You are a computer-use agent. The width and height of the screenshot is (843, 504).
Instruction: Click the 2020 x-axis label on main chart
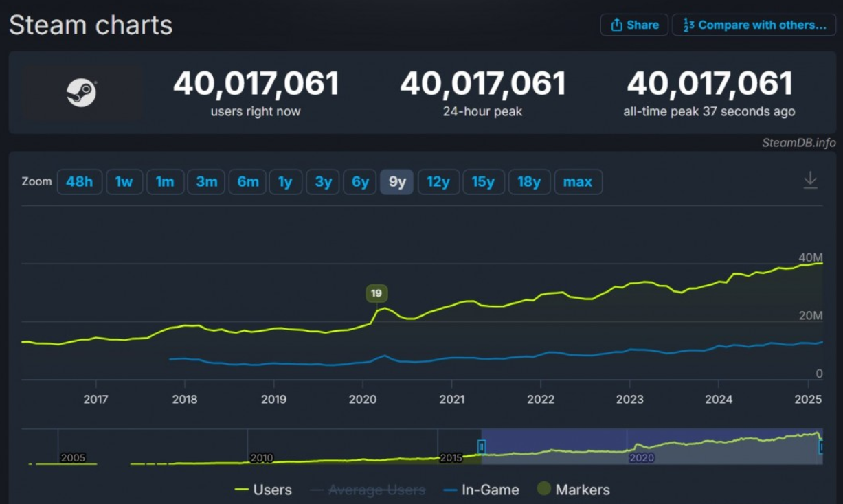pos(363,399)
